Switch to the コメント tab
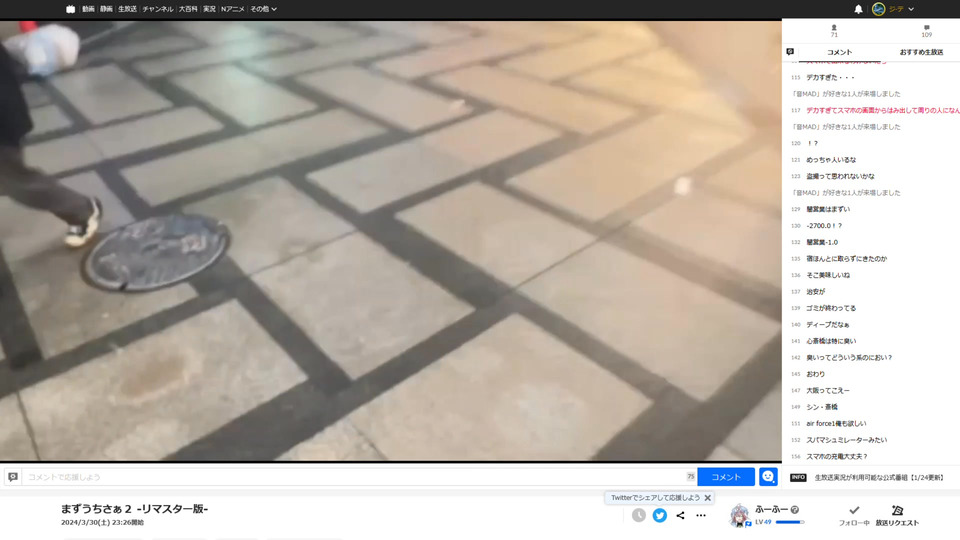Viewport: 960px width, 540px height. [x=839, y=52]
